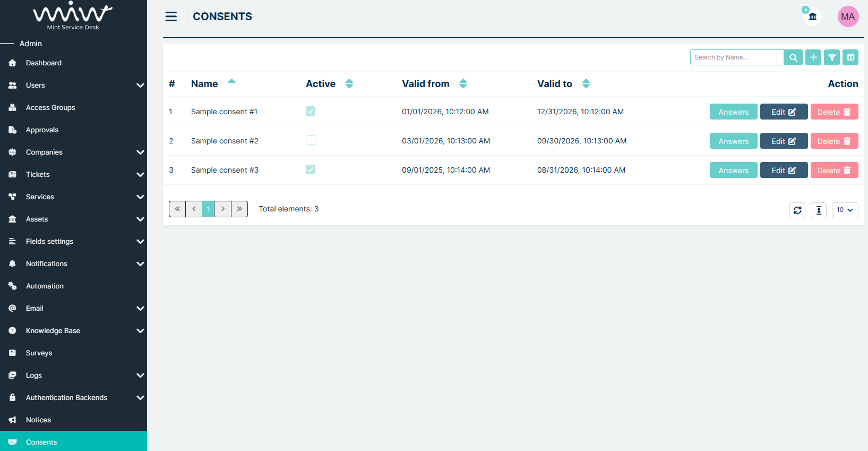This screenshot has height=451, width=868.
Task: Click the refresh table icon
Action: (x=797, y=210)
